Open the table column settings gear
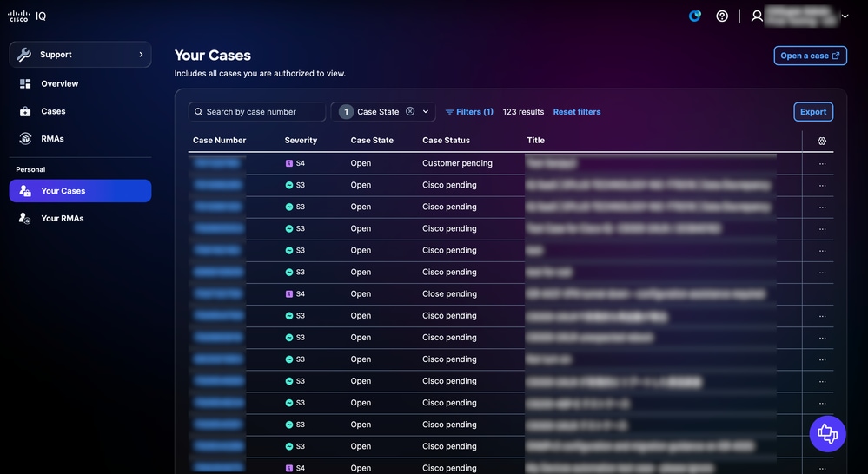The height and width of the screenshot is (474, 868). (822, 141)
